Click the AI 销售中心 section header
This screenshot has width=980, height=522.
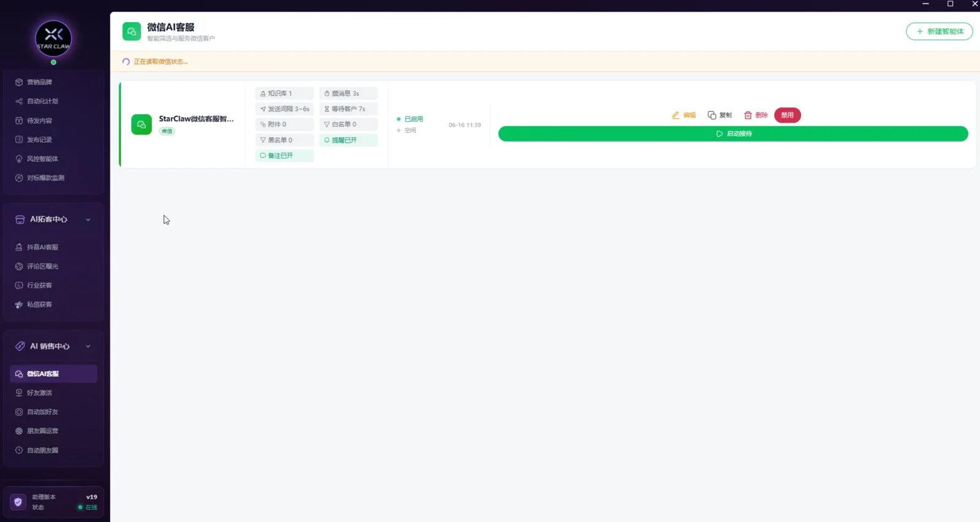53,346
